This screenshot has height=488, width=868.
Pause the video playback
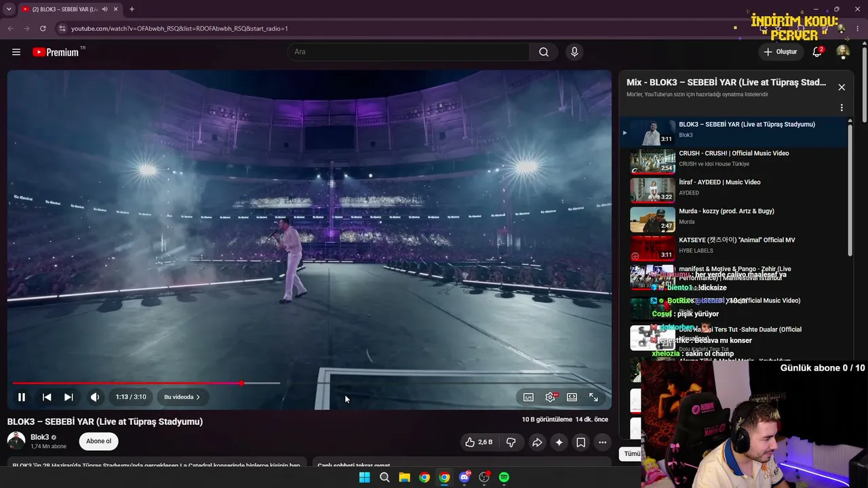click(22, 397)
